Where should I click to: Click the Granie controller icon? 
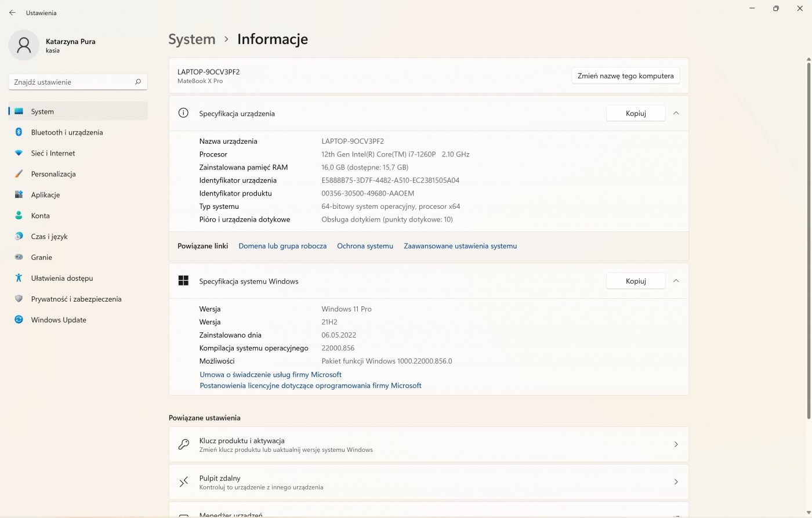(x=19, y=258)
